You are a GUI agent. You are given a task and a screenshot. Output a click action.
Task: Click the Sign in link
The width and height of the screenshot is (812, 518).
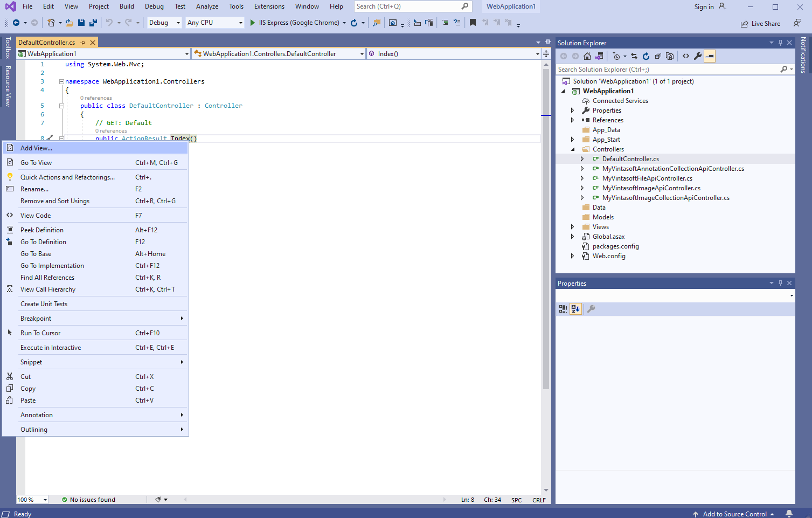(704, 7)
